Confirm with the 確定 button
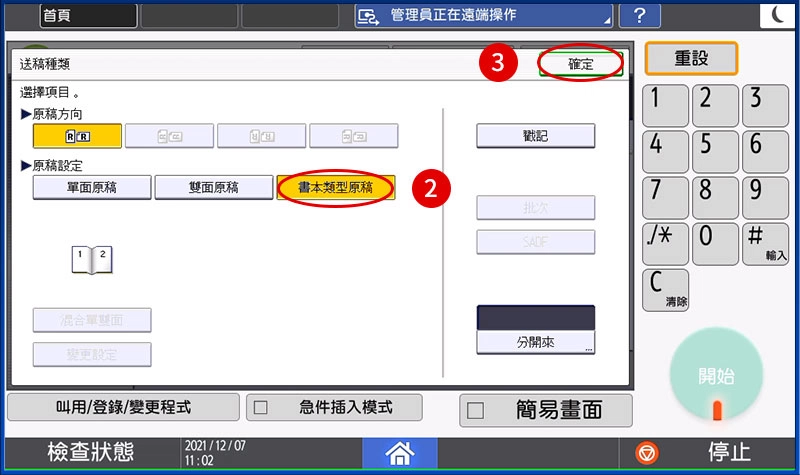 coord(581,64)
